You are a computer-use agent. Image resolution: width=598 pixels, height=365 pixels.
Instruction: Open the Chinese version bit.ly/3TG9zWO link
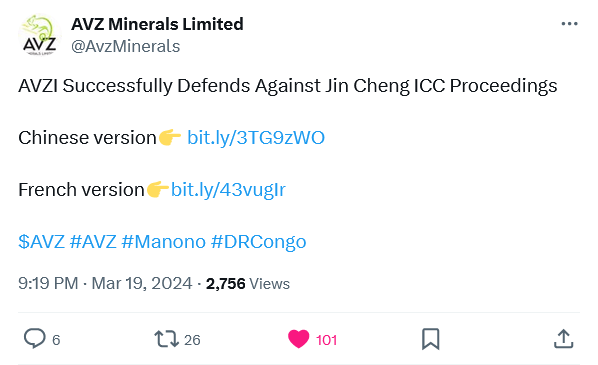[x=256, y=138]
